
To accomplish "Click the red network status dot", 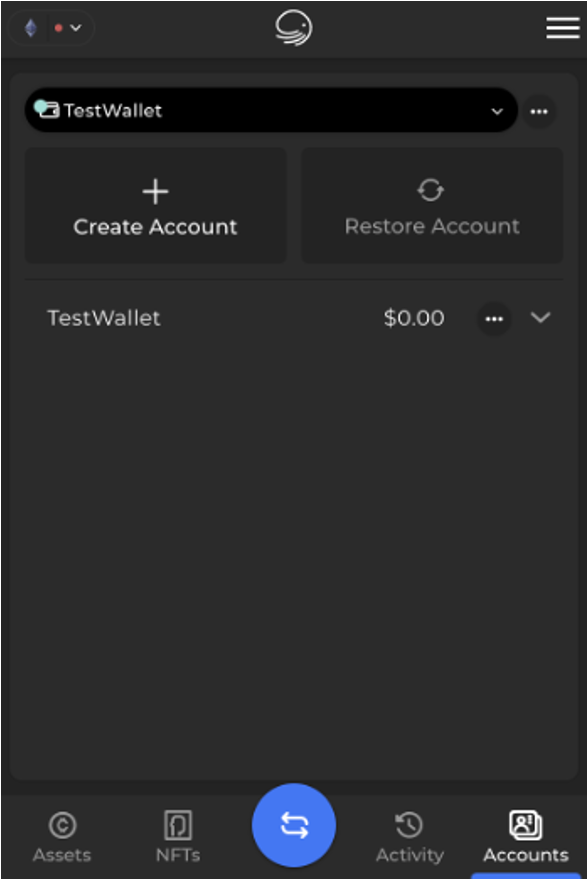I will pos(58,28).
